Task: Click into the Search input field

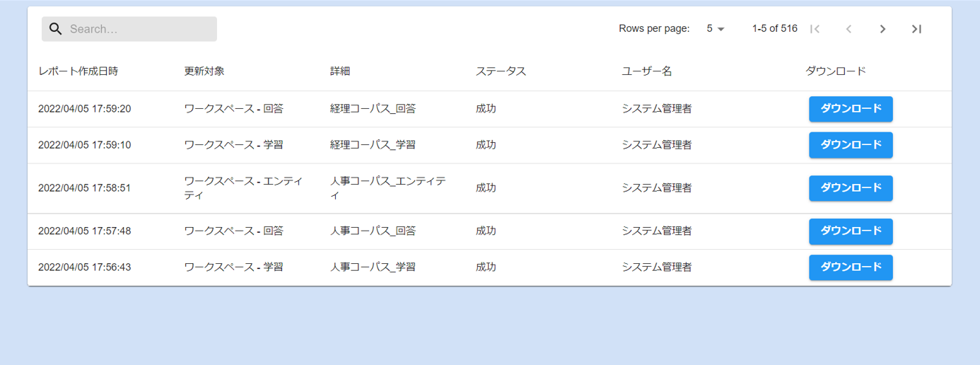Action: tap(138, 29)
